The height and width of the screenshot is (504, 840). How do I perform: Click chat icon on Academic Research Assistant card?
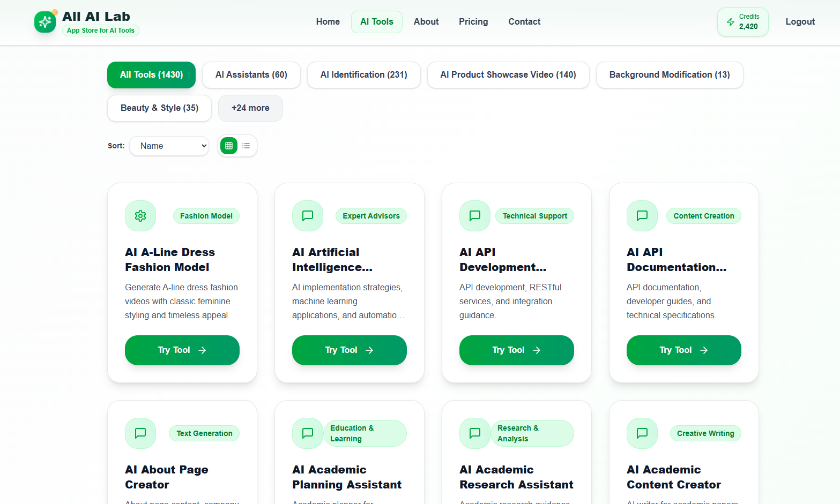[475, 433]
